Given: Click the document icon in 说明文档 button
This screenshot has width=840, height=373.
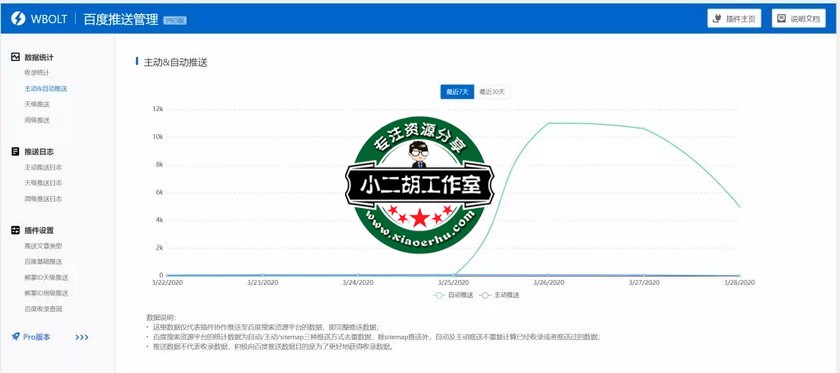Looking at the screenshot, I should point(782,18).
